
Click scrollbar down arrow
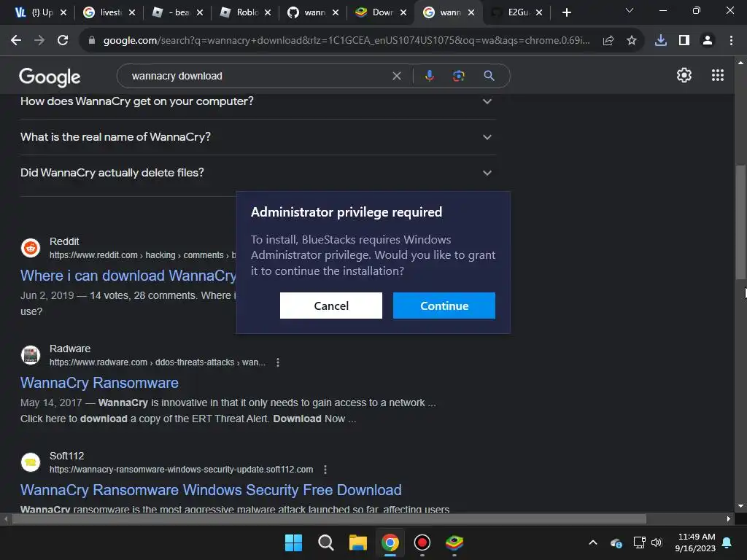click(740, 506)
